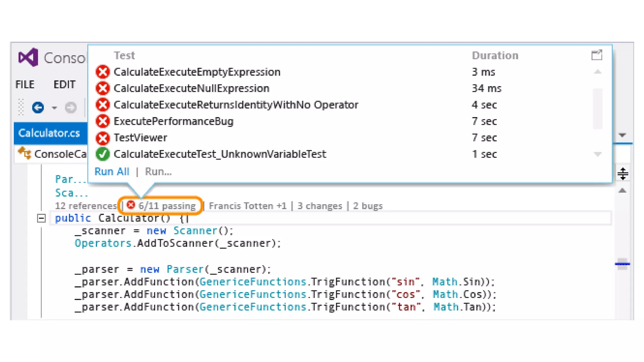The width and height of the screenshot is (644, 362).
Task: Open the test popup dock icon
Action: (597, 55)
